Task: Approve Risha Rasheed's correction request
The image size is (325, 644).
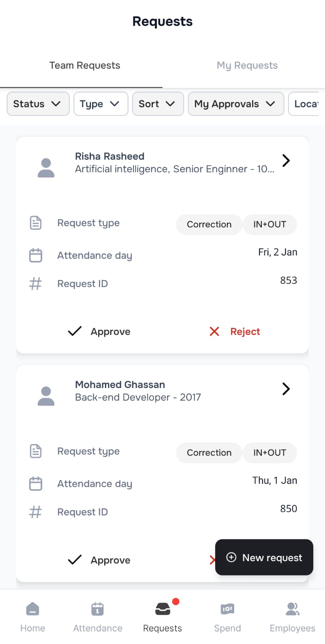Action: pyautogui.click(x=99, y=331)
